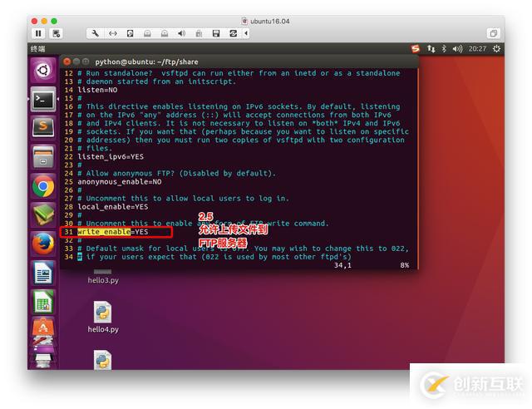The height and width of the screenshot is (409, 532).
Task: Click comment line 12 Run standalone
Action: (x=239, y=73)
